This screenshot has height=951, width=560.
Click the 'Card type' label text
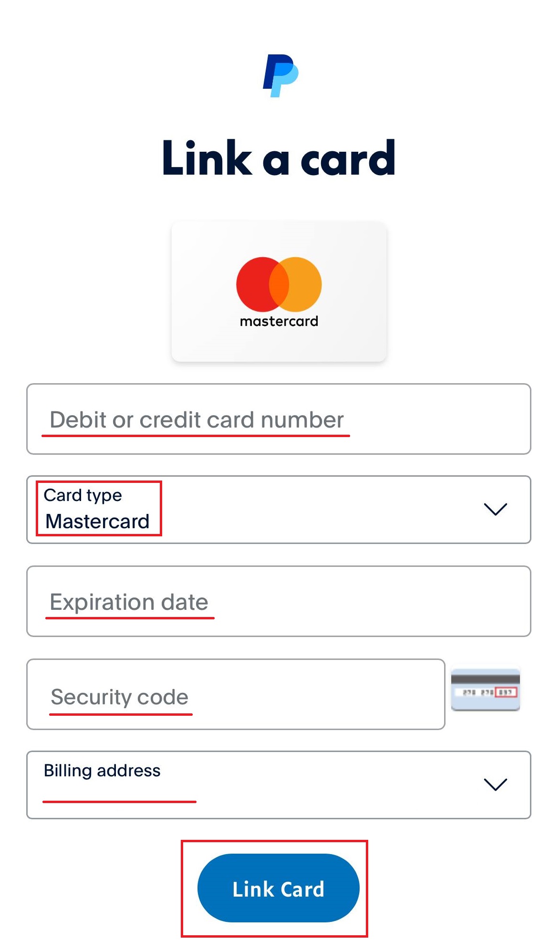point(83,495)
